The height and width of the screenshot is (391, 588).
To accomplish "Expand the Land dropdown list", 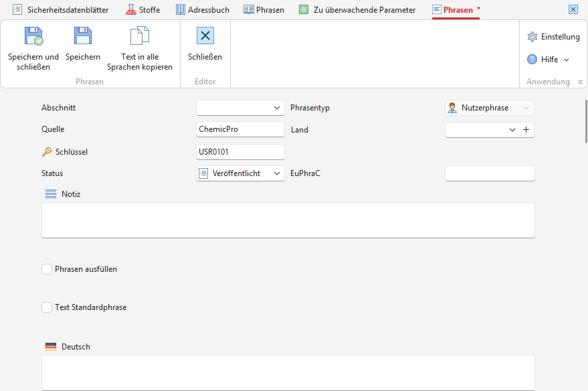I will point(512,130).
